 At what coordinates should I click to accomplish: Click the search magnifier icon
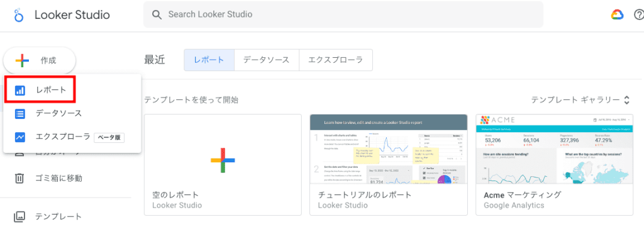click(157, 14)
